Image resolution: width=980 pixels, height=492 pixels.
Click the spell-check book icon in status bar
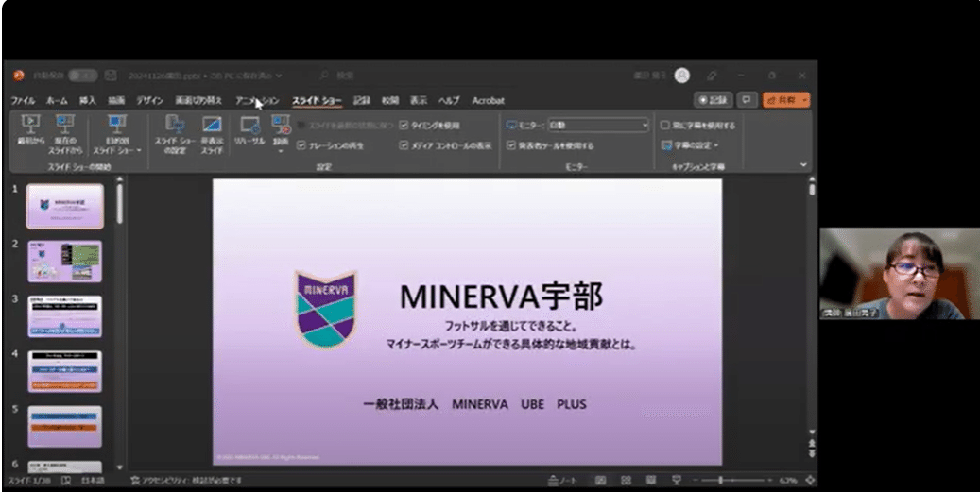click(x=65, y=481)
